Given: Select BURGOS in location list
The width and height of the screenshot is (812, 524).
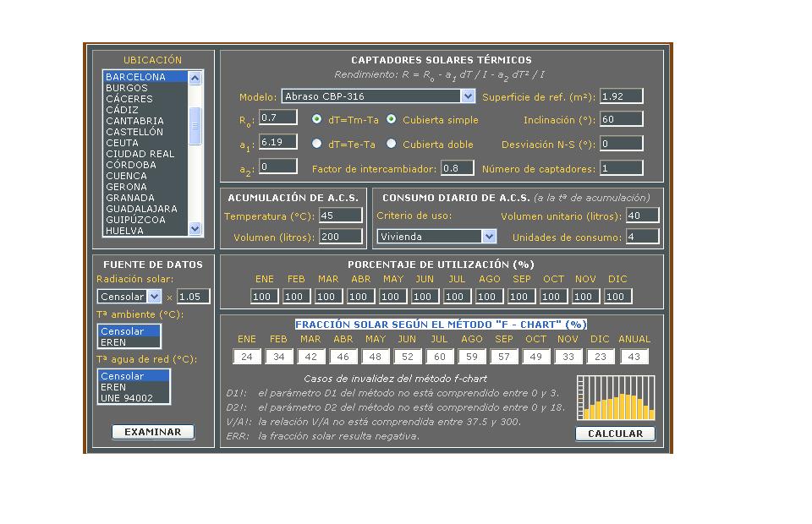Looking at the screenshot, I should [145, 88].
